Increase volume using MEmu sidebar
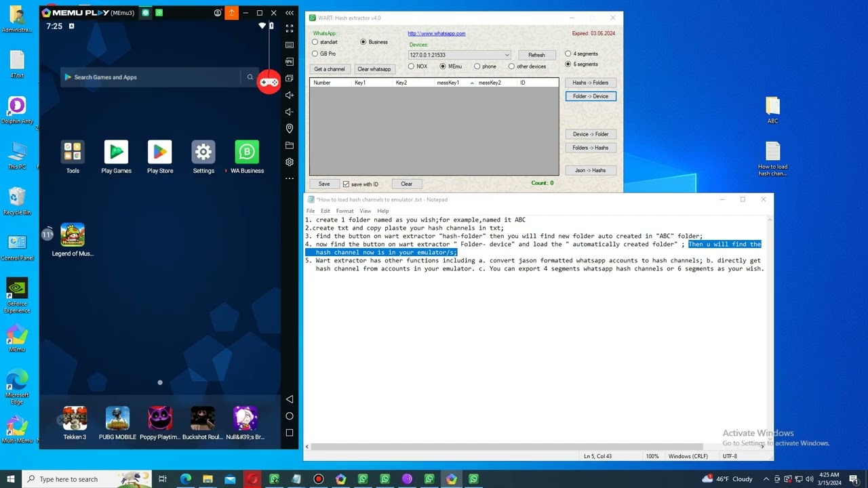Viewport: 868px width, 488px height. (290, 95)
